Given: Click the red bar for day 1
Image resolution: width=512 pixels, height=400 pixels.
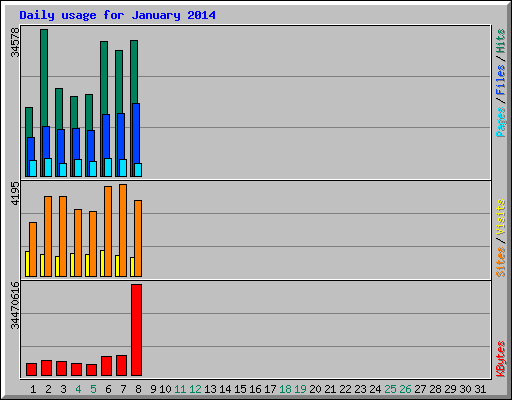Looking at the screenshot, I should (31, 370).
